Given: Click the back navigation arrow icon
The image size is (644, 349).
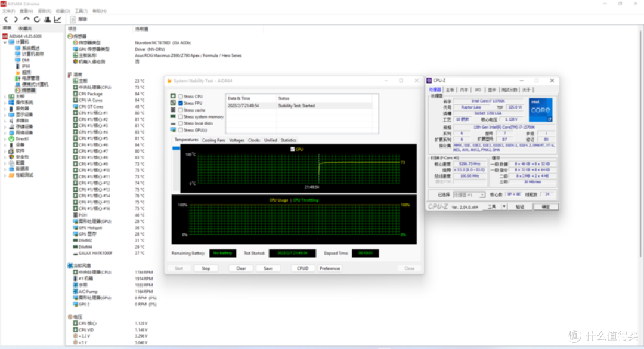Looking at the screenshot, I should 6,19.
